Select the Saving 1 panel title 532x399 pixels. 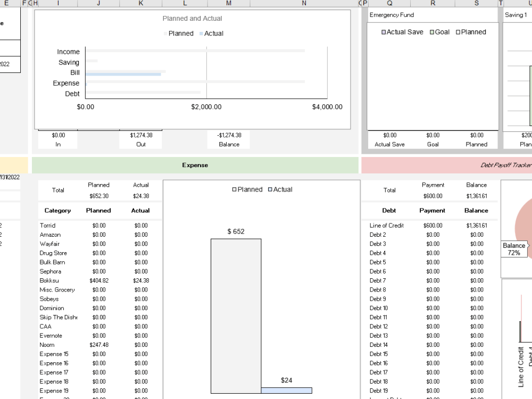[515, 15]
